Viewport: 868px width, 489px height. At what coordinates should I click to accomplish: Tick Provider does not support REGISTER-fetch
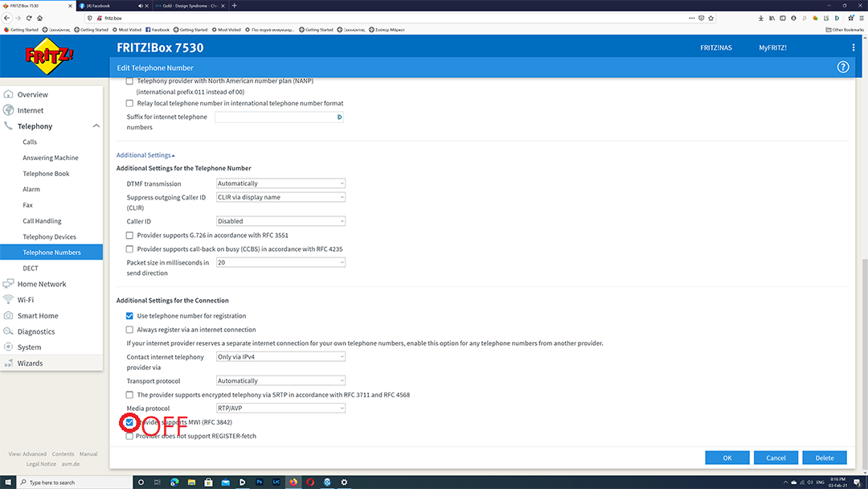[129, 436]
